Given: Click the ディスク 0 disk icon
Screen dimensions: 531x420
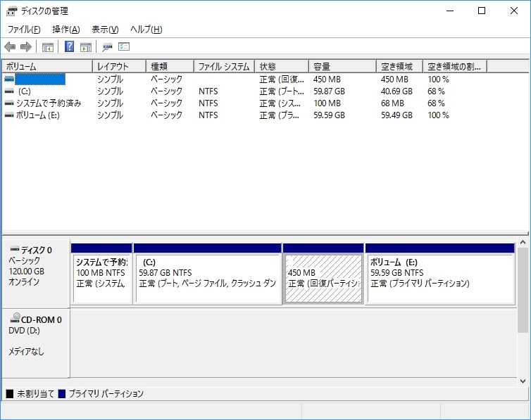Looking at the screenshot, I should click(x=15, y=249).
